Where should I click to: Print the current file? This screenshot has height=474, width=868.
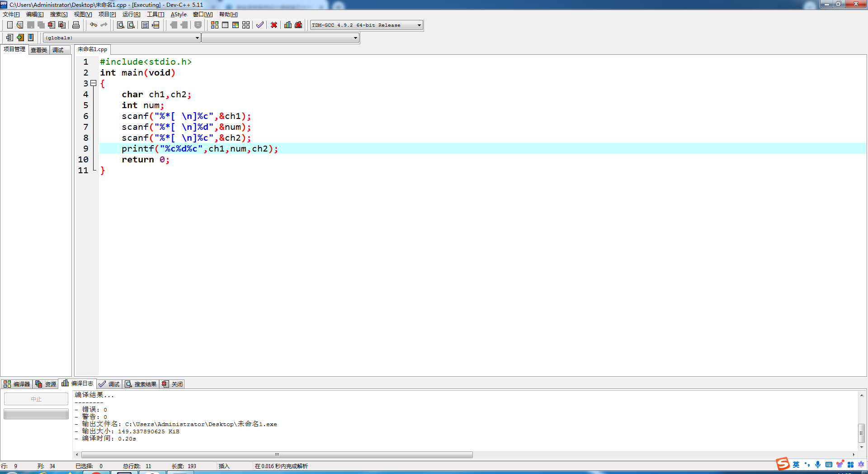point(76,25)
